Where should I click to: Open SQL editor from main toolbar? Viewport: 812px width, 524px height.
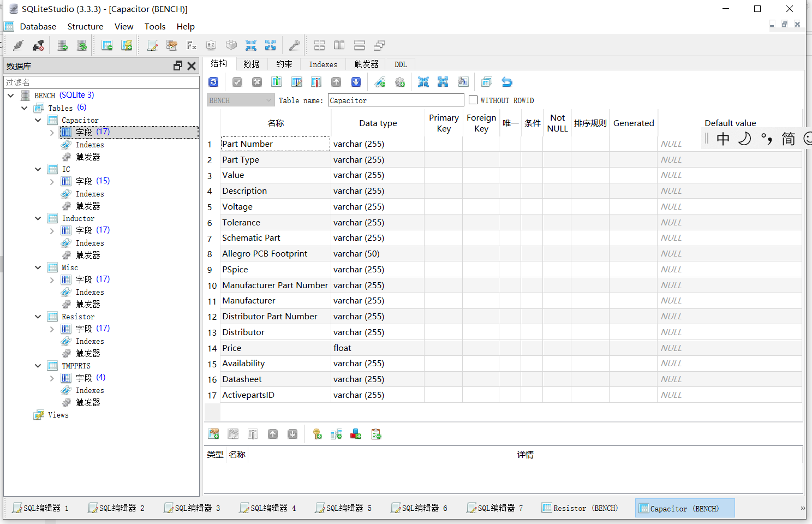[x=152, y=45]
